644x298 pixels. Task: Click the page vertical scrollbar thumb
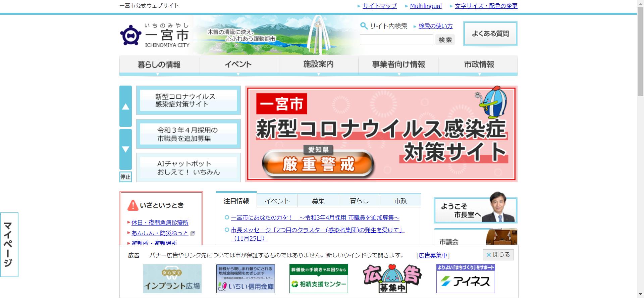tap(640, 51)
